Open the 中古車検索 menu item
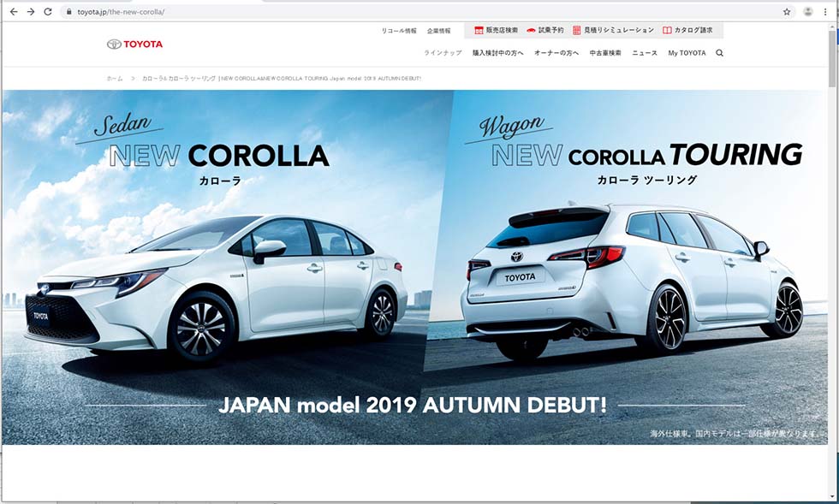This screenshot has height=504, width=839. pyautogui.click(x=605, y=53)
